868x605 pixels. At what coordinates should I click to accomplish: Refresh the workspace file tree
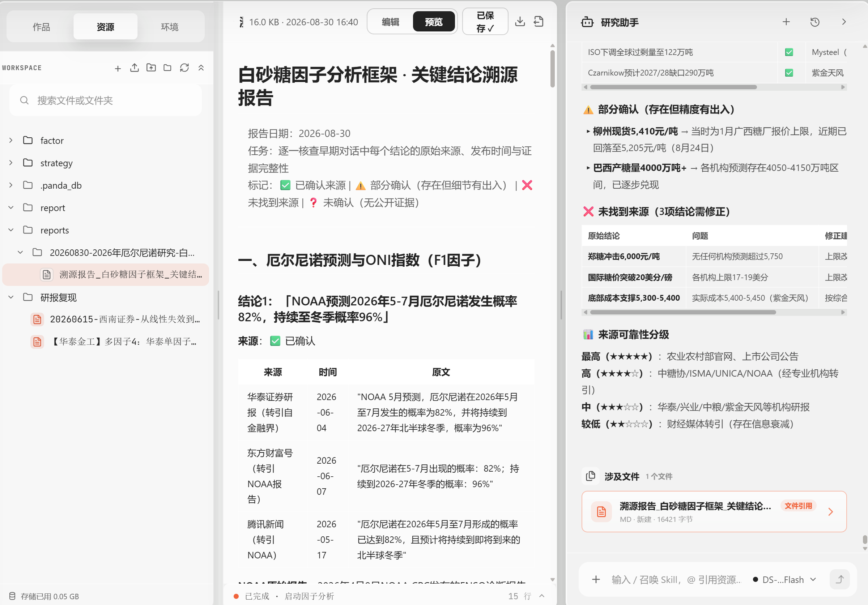184,68
